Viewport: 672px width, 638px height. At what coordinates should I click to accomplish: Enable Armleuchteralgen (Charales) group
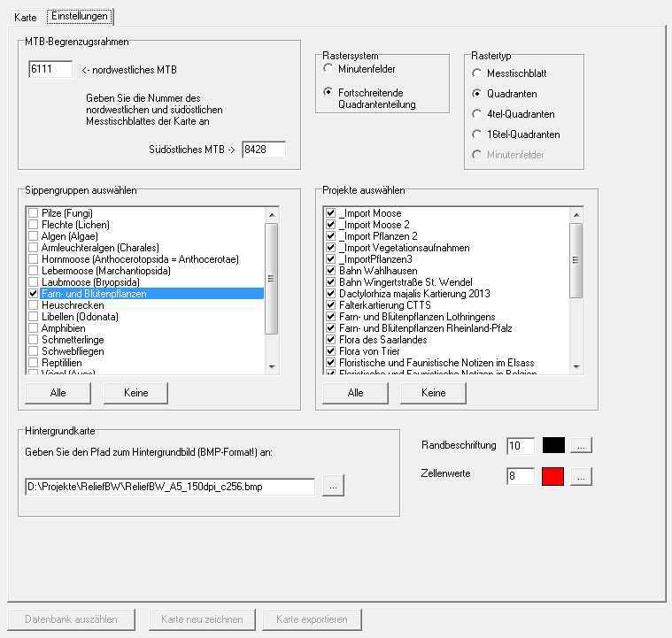pos(33,248)
